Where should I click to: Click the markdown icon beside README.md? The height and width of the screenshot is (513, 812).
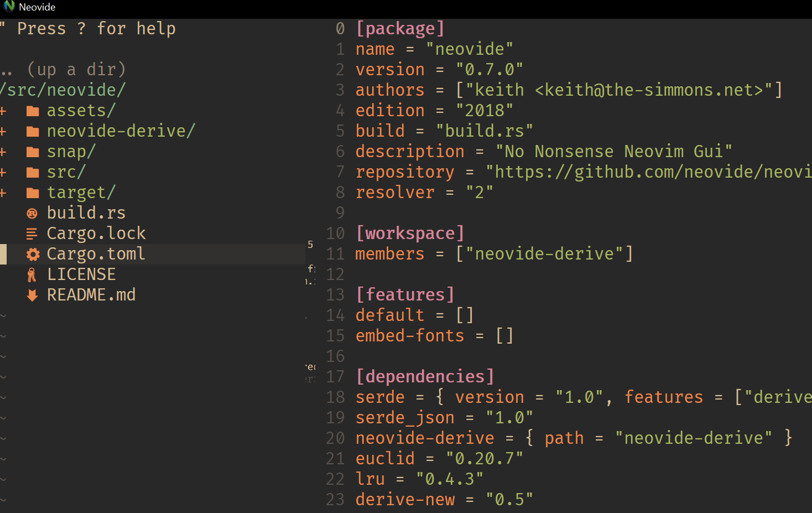(32, 294)
